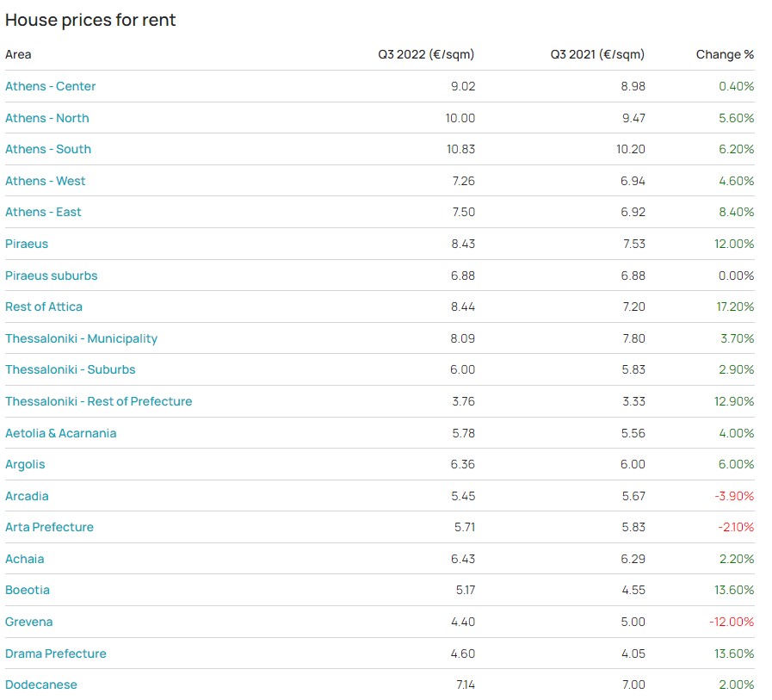Viewport: 772px width, 700px height.
Task: Open the Achaia area link
Action: click(x=25, y=559)
